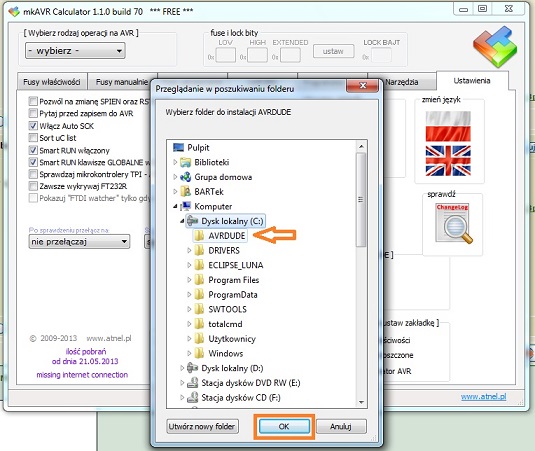This screenshot has height=451, width=535.
Task: Click the ECLIPSE_LUNA folder icon
Action: pos(199,265)
